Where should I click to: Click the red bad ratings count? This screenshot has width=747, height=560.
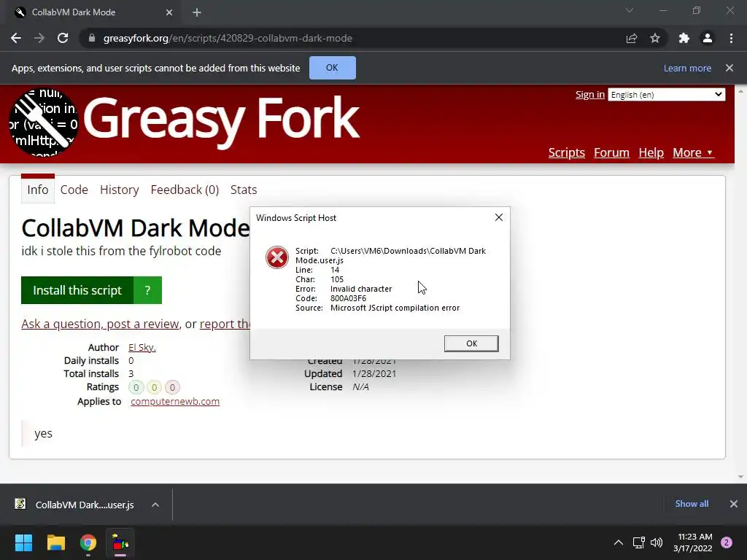(172, 387)
